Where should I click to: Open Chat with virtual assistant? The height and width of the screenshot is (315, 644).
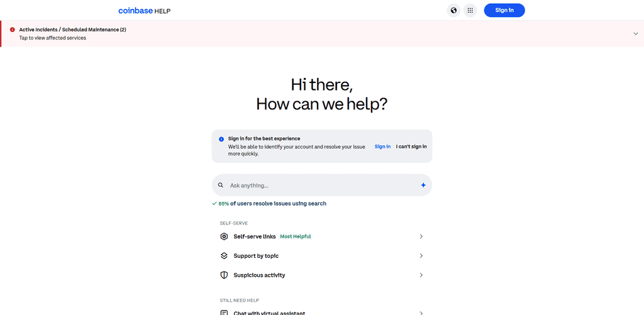[x=322, y=311]
